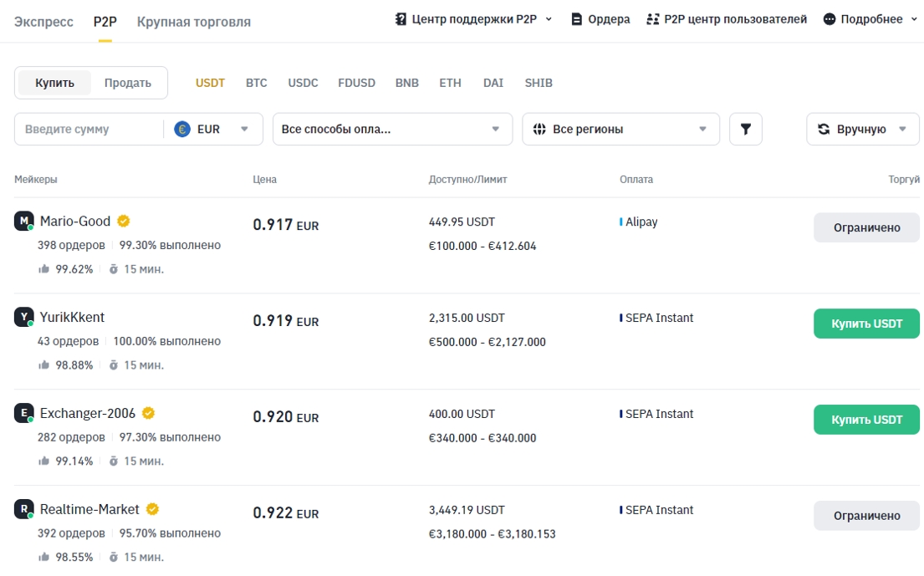Click Купить USDT for YurikKkent offer
924x576 pixels.
pyautogui.click(x=866, y=324)
